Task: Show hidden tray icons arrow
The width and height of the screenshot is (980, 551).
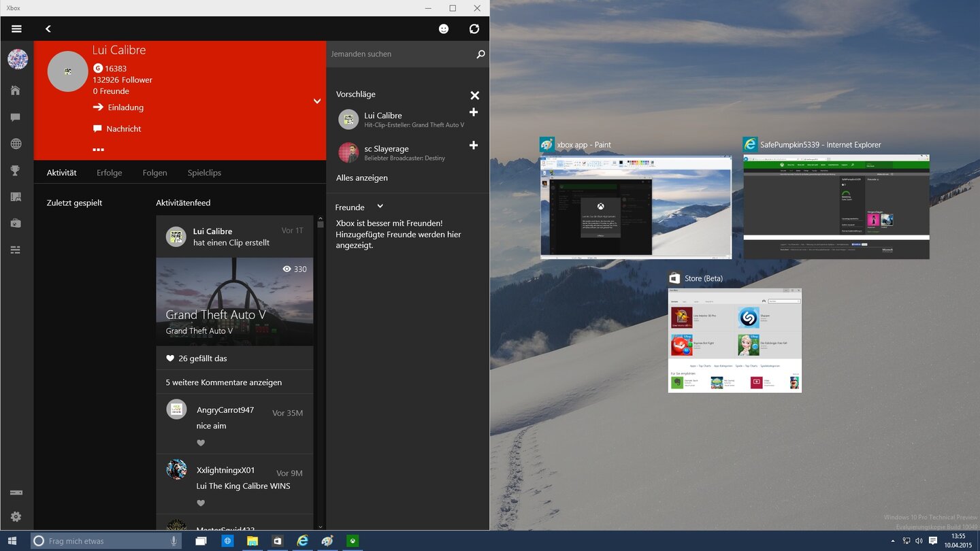Action: (x=894, y=541)
